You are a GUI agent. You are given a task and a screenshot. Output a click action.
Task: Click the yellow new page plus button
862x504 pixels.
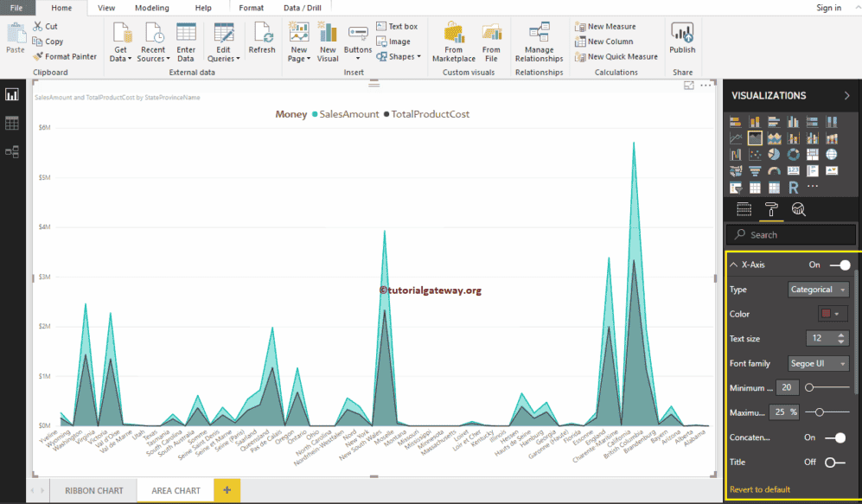click(227, 490)
